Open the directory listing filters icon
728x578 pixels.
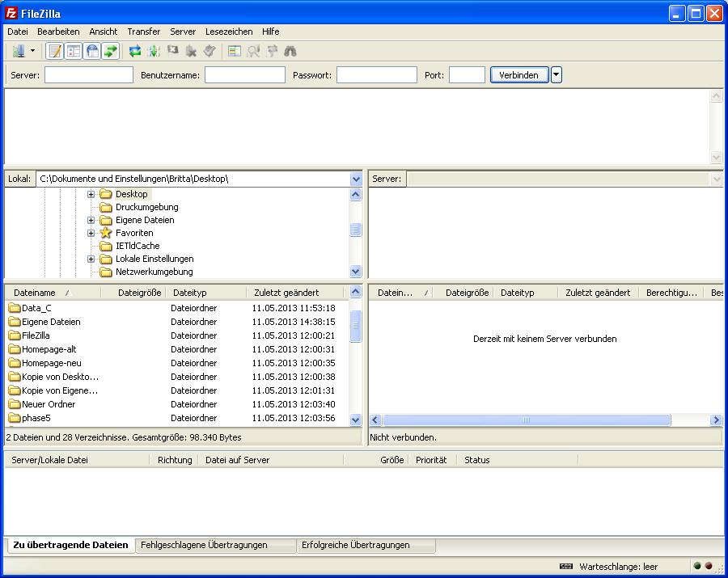[x=235, y=51]
